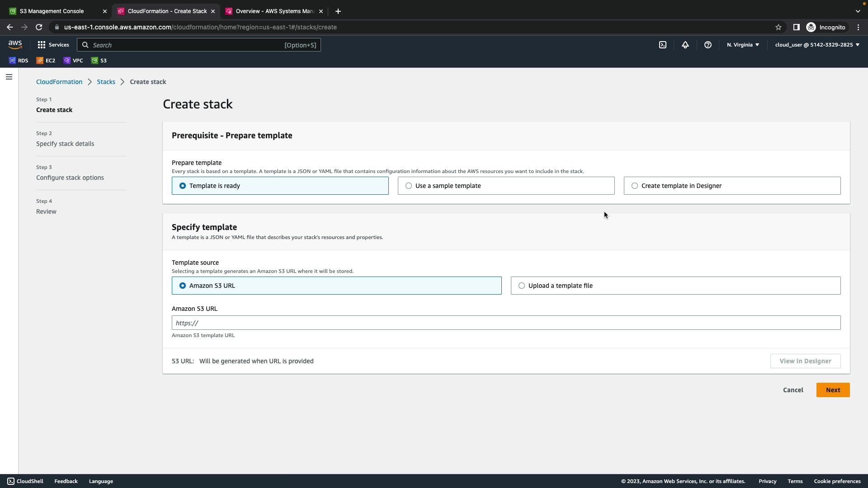Viewport: 868px width, 488px height.
Task: Click the help question mark icon
Action: (x=708, y=45)
